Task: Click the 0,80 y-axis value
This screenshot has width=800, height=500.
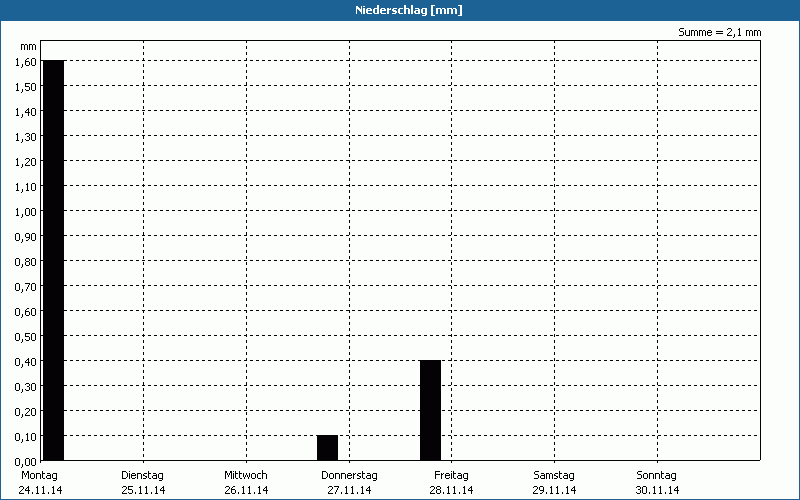Action: (26, 262)
